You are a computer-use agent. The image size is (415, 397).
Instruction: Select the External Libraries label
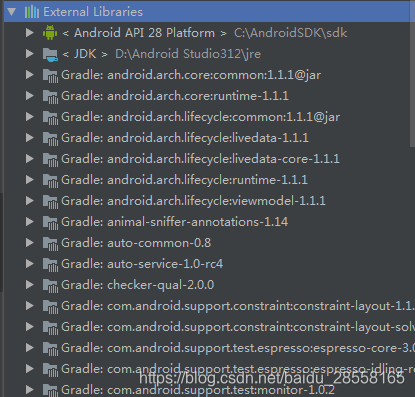tap(93, 12)
